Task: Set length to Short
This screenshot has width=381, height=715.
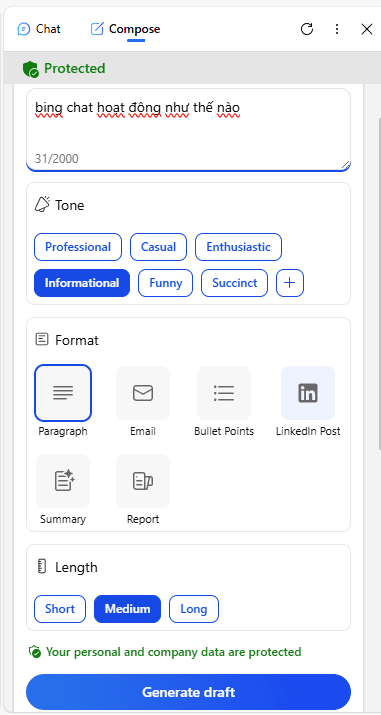Action: (60, 609)
